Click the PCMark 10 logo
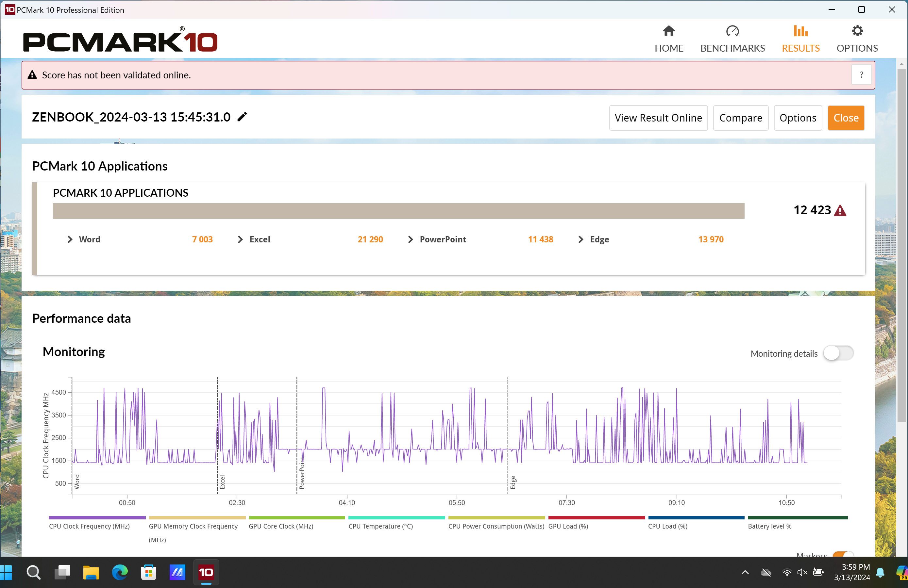Screen dimensions: 908x588 pos(120,40)
